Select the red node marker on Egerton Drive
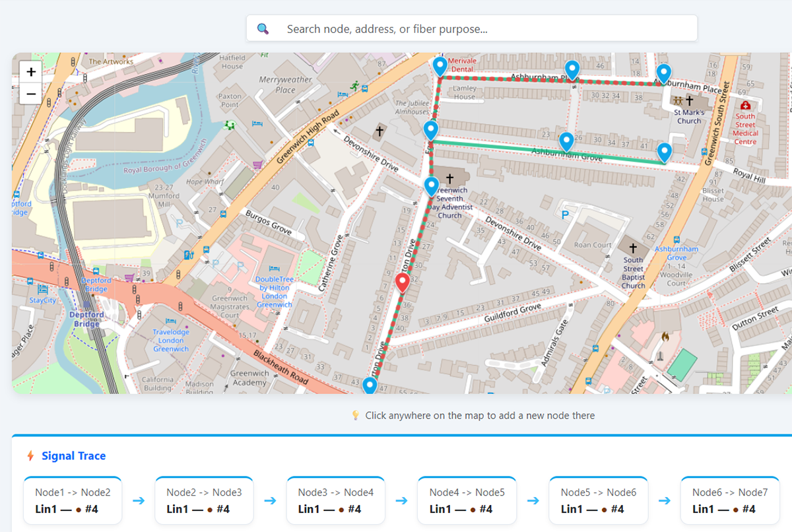 pyautogui.click(x=403, y=283)
